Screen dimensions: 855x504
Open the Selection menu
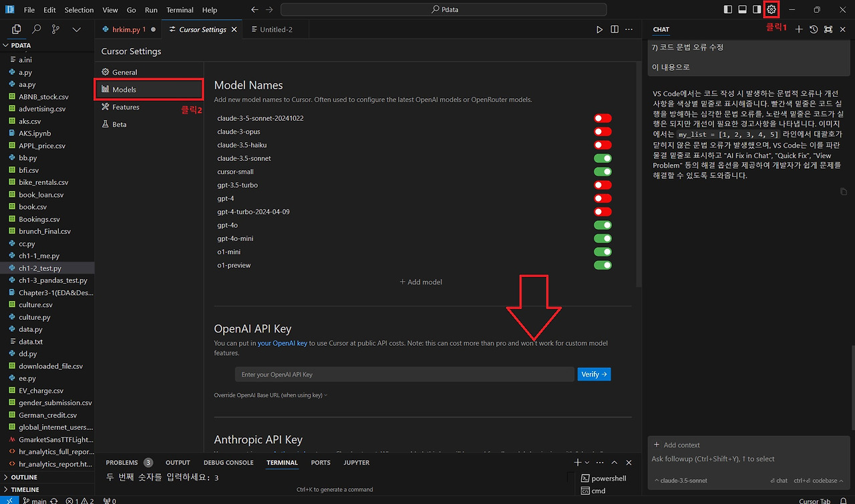point(79,10)
